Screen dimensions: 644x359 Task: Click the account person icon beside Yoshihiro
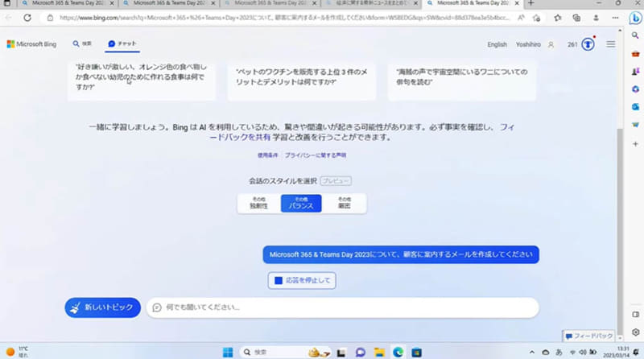click(x=551, y=44)
